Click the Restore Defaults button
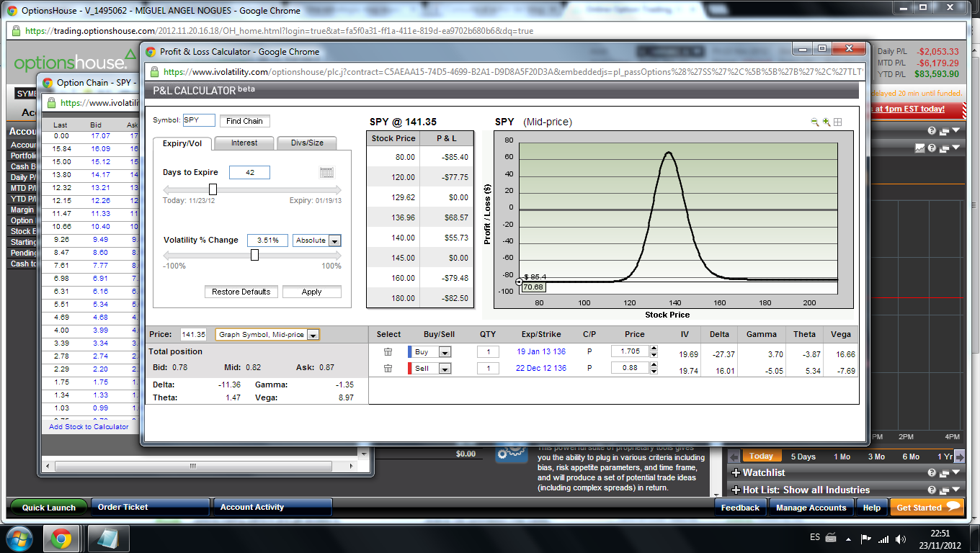The width and height of the screenshot is (980, 553). pos(241,292)
